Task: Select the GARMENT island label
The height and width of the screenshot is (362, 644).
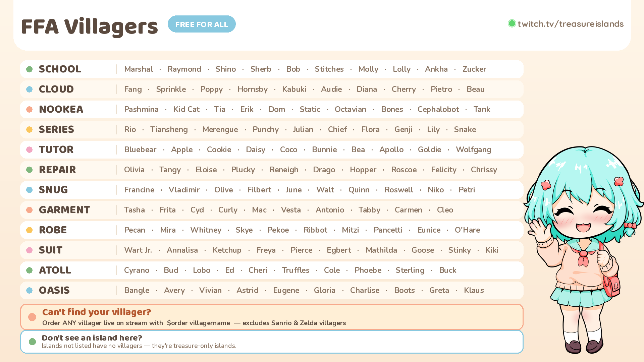Action: (64, 210)
